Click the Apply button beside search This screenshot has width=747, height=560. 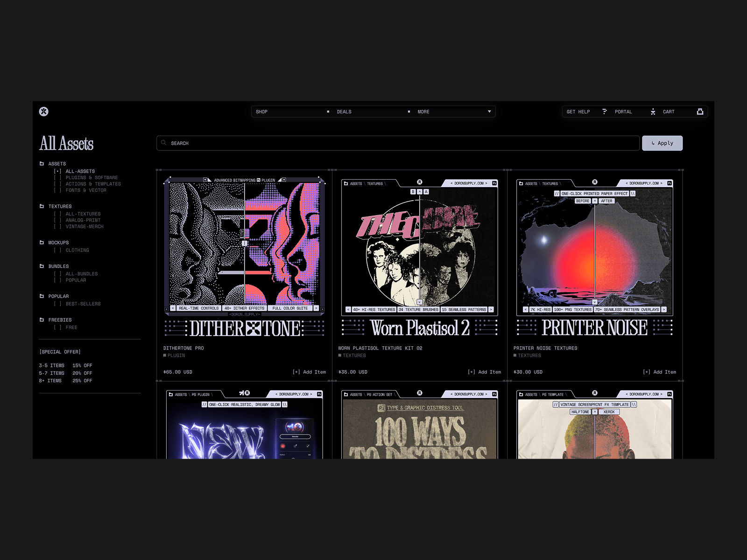(662, 143)
